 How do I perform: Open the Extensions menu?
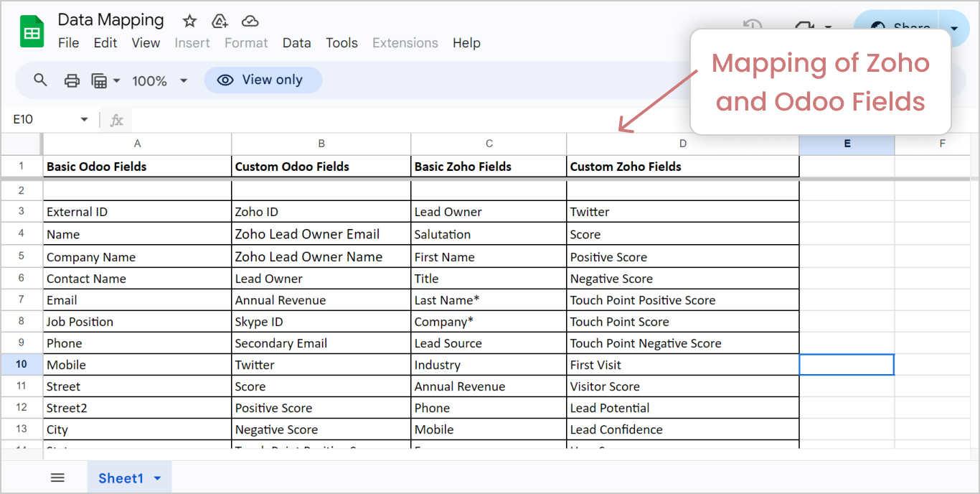pos(405,42)
